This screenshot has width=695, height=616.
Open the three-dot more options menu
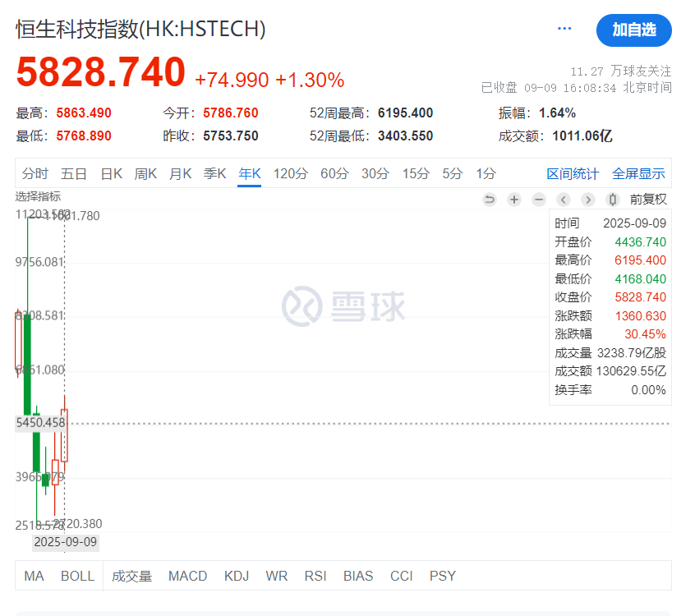(x=564, y=29)
